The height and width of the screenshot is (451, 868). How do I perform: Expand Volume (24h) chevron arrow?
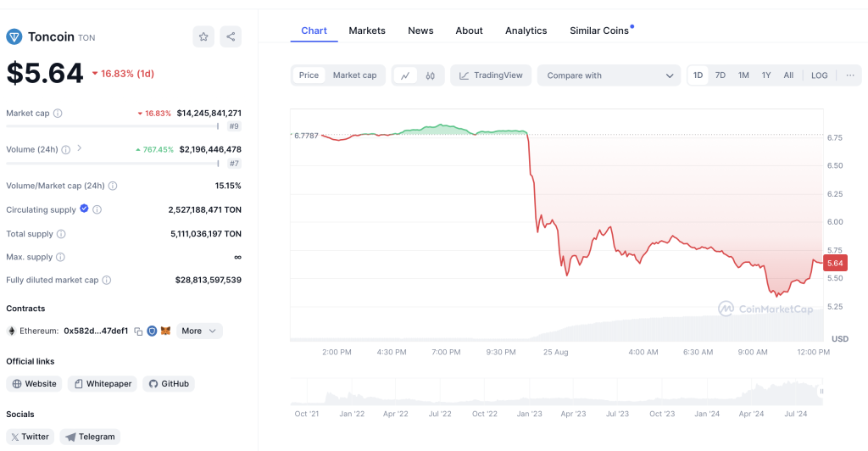(79, 148)
